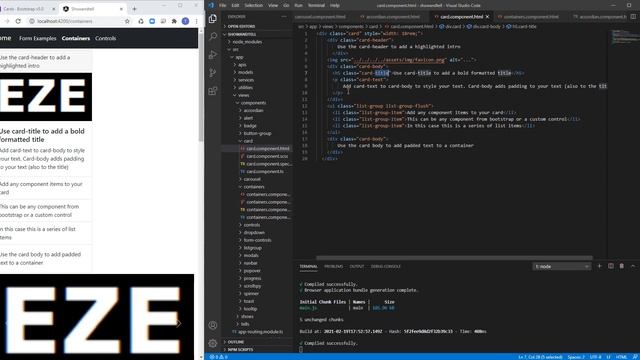640x360 pixels.
Task: Switch to the PROBLEMS panel tab
Action: (x=333, y=266)
